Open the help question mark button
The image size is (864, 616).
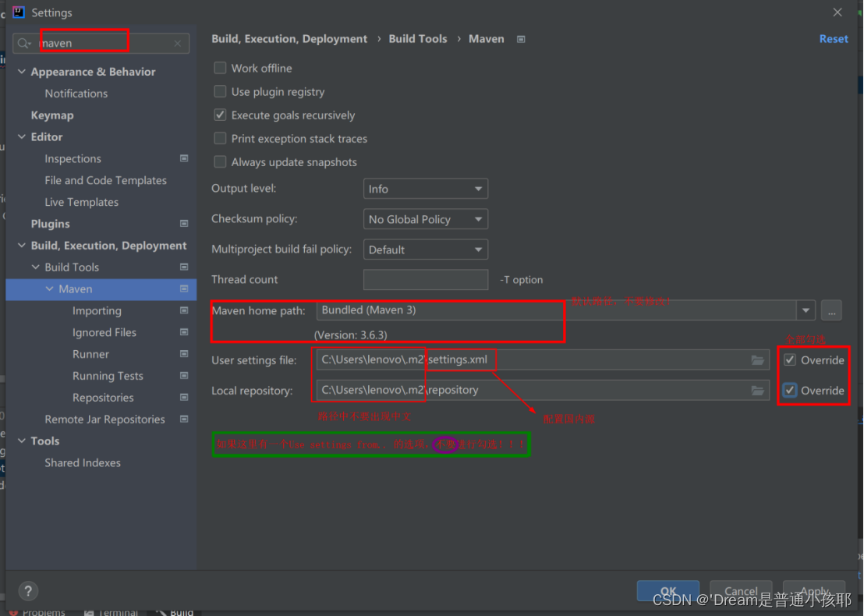click(x=28, y=591)
